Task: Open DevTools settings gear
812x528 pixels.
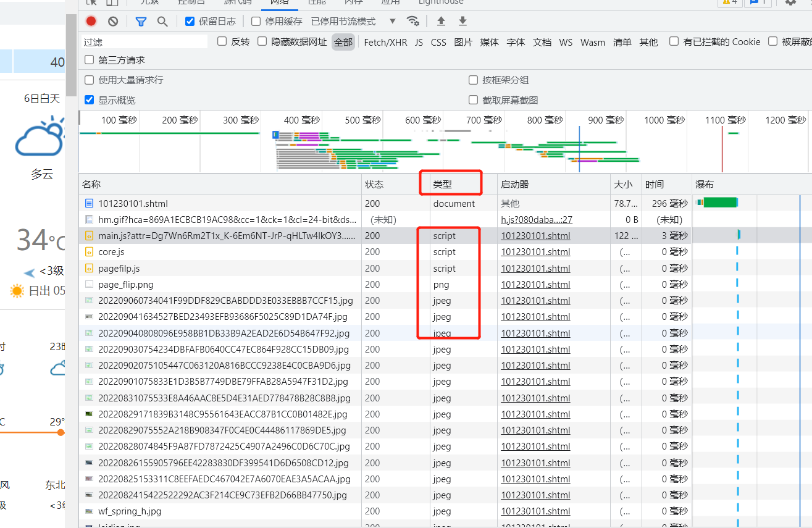Action: [790, 2]
